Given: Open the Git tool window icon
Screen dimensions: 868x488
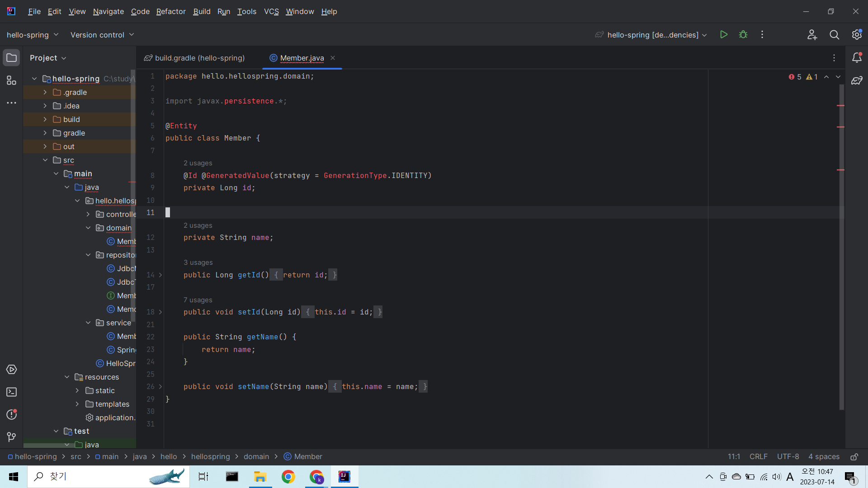Looking at the screenshot, I should [x=11, y=437].
